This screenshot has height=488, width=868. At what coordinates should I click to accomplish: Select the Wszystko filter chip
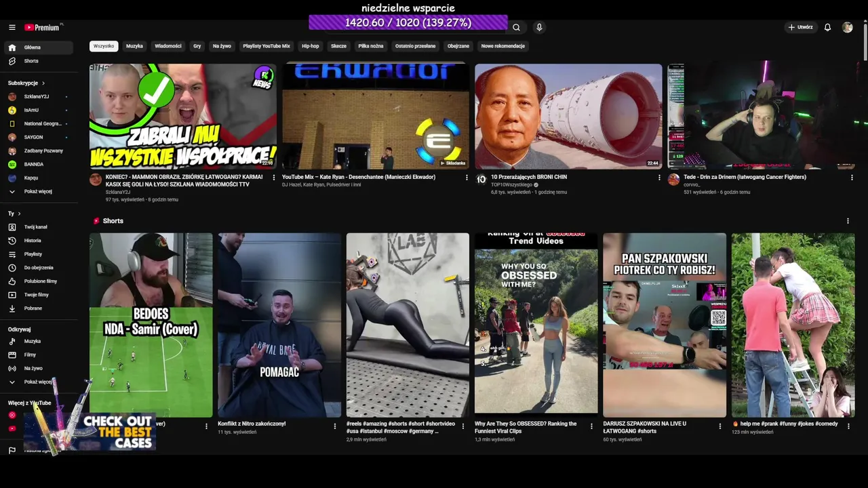click(104, 46)
